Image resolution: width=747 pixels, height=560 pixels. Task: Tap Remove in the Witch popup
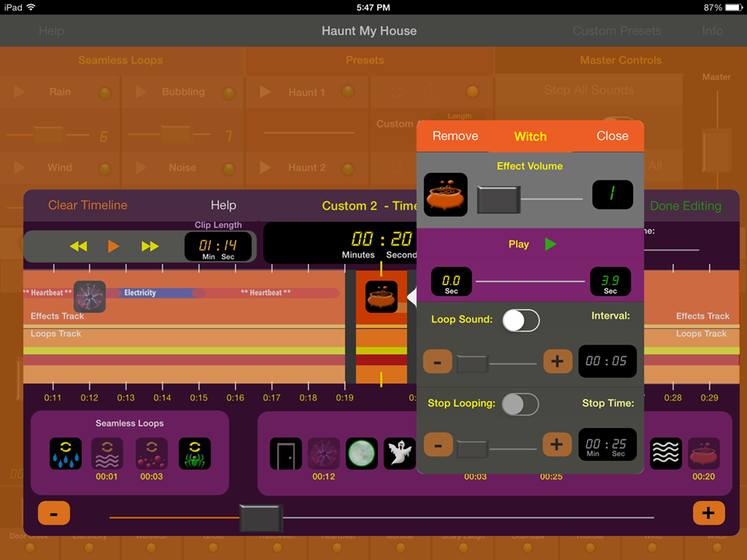coord(455,136)
